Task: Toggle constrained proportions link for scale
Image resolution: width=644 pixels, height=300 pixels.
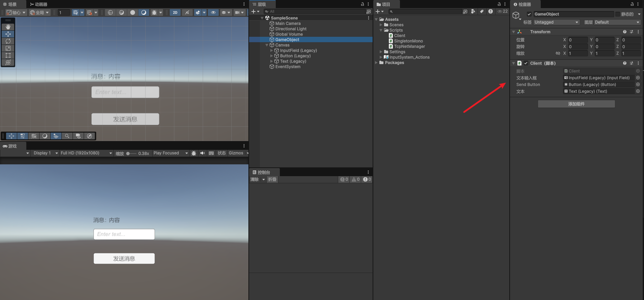Action: click(x=558, y=53)
